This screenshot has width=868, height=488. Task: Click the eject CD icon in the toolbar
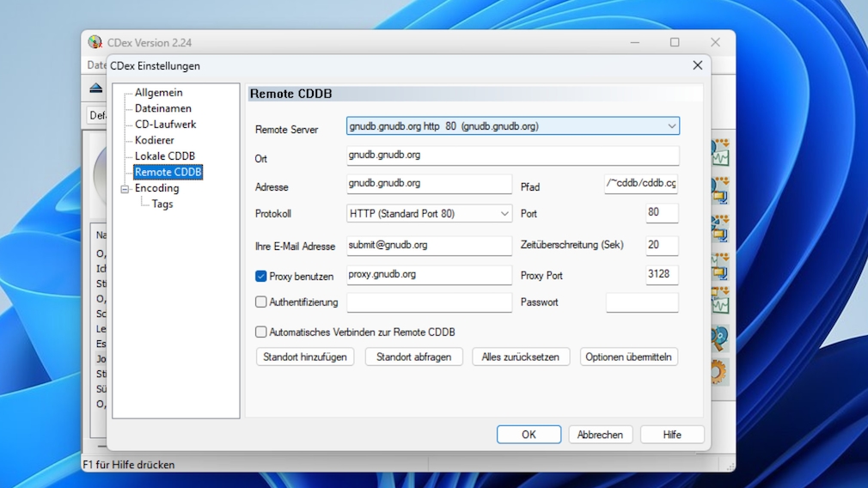(x=95, y=88)
